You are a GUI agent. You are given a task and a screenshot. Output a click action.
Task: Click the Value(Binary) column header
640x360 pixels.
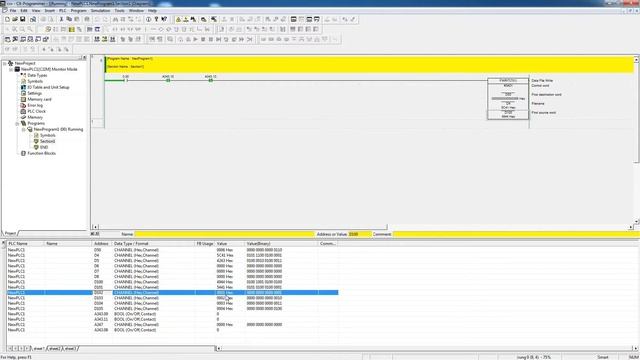(281, 244)
